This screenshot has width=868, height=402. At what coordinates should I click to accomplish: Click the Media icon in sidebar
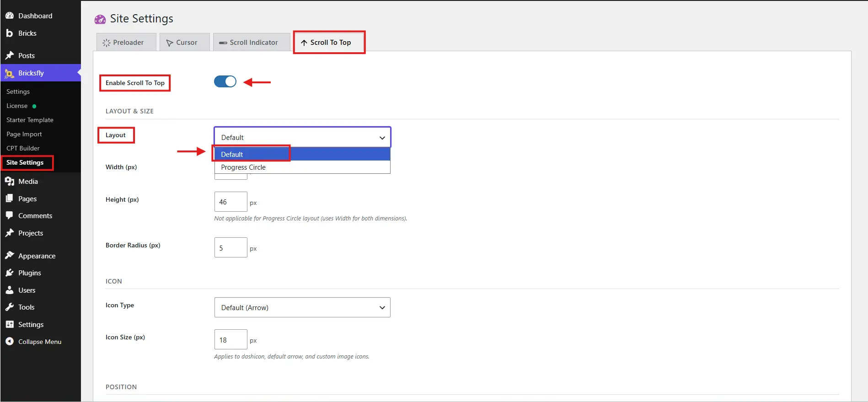(x=9, y=181)
